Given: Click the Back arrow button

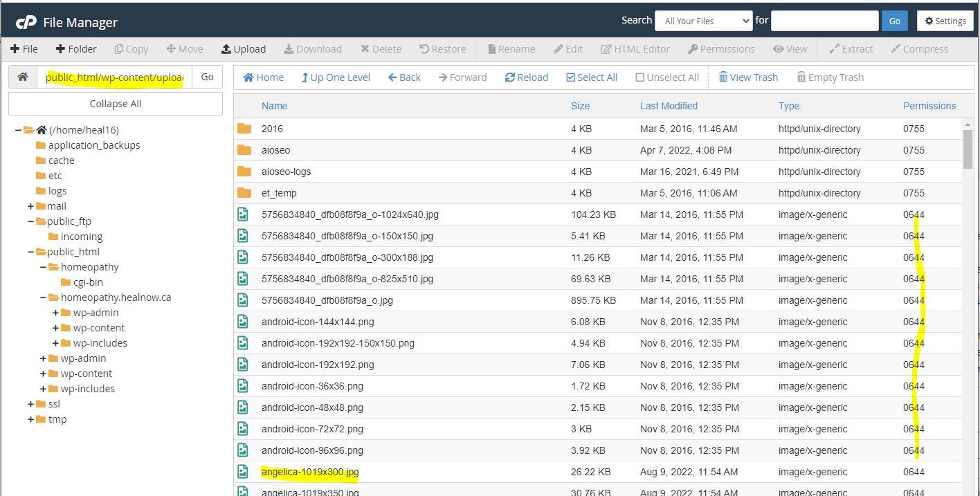Looking at the screenshot, I should click(404, 77).
